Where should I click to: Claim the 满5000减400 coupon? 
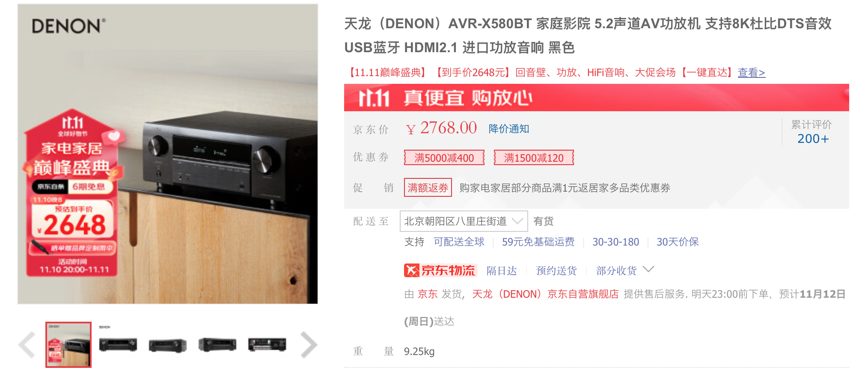click(x=444, y=158)
